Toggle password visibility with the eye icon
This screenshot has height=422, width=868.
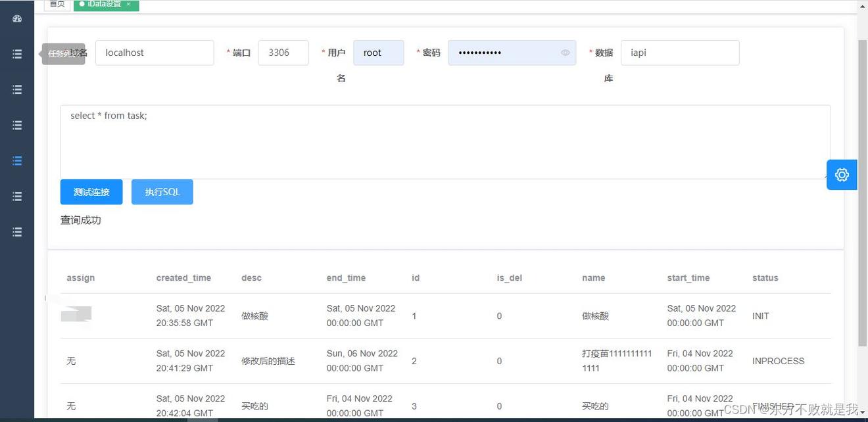click(x=565, y=53)
